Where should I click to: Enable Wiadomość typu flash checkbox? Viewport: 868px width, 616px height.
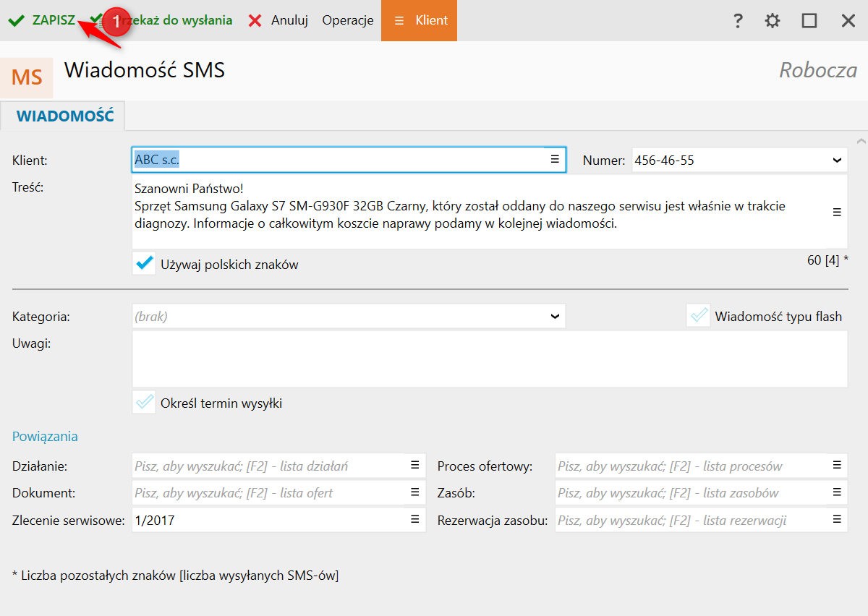point(699,316)
